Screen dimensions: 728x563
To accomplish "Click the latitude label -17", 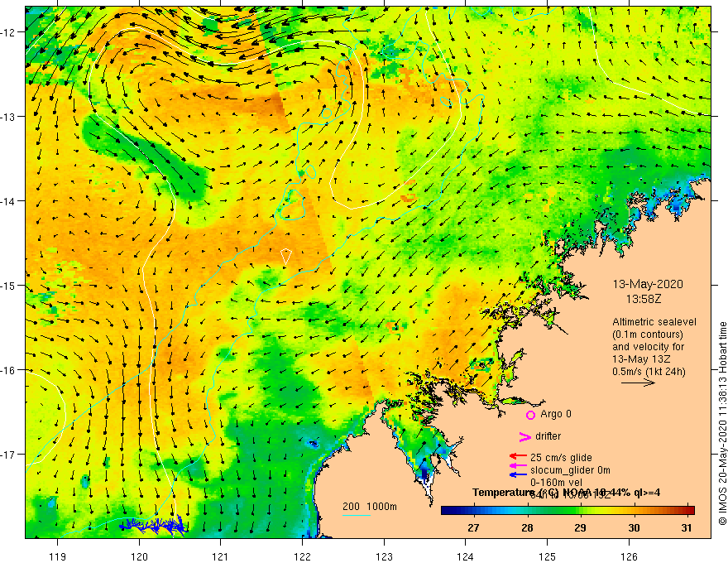I will pyautogui.click(x=8, y=454).
